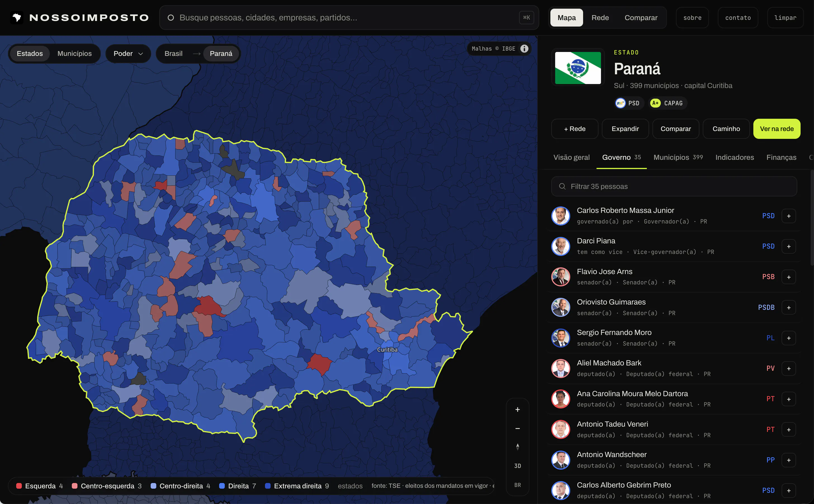Open the sobre page link
The image size is (814, 504).
tap(692, 18)
